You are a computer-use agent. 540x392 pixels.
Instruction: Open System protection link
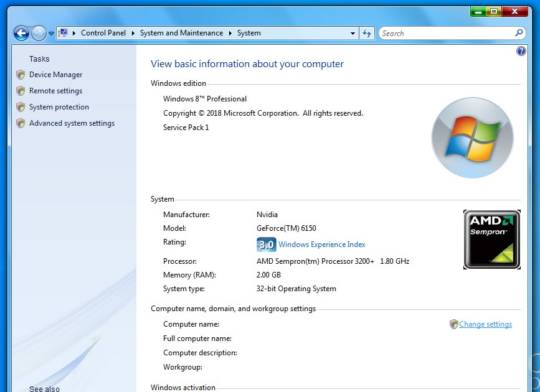pyautogui.click(x=59, y=107)
